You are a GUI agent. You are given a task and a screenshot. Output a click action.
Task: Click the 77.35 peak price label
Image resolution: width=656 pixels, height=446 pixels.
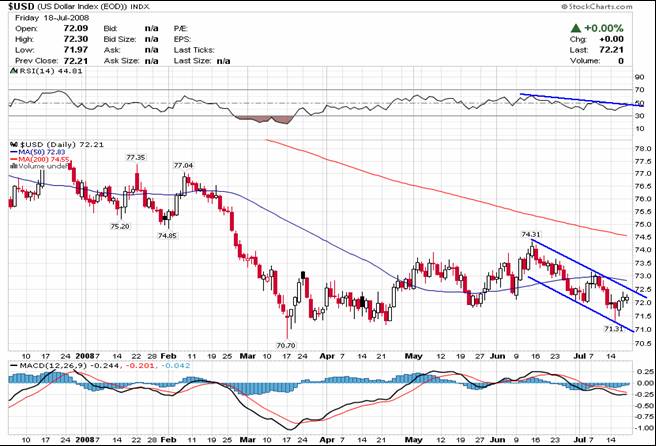point(136,157)
